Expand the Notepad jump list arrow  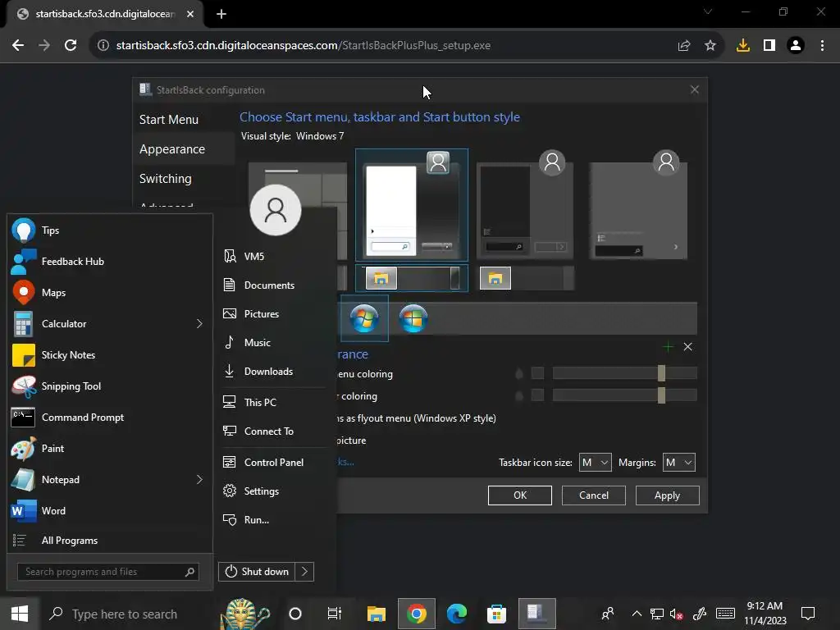pos(199,479)
